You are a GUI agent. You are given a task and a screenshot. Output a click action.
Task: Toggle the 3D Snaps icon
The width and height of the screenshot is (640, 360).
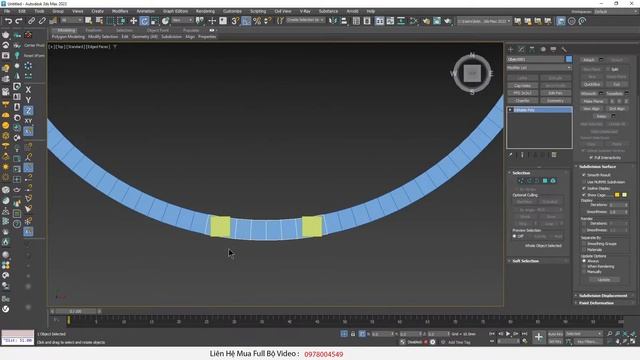click(235, 21)
